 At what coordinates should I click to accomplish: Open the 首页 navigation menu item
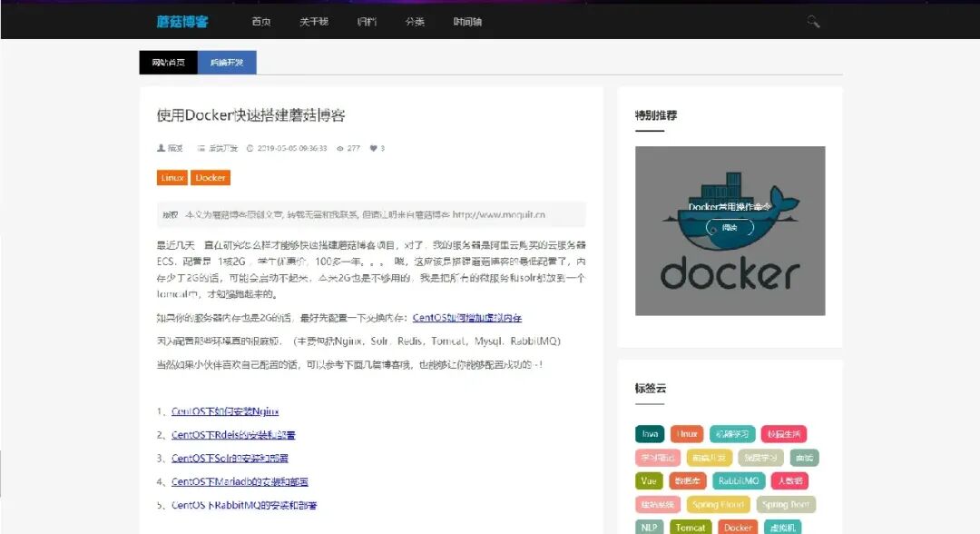click(x=261, y=22)
